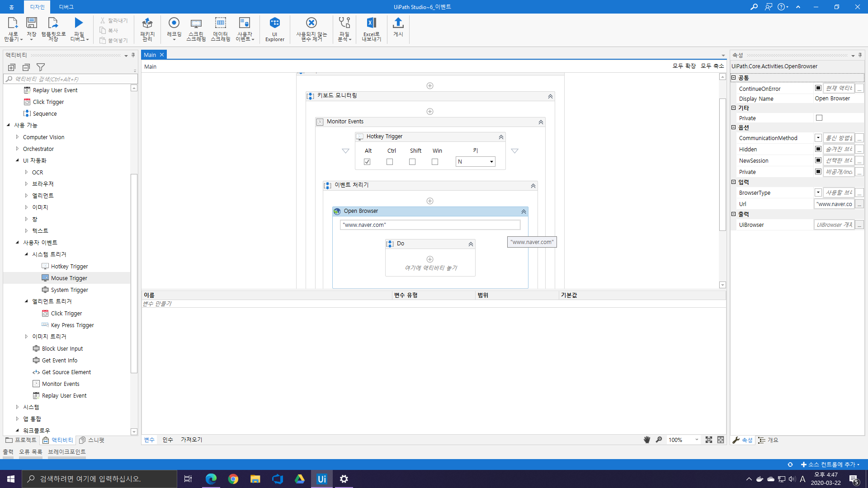Viewport: 868px width, 488px height.
Task: Click the Collapse All link
Action: tap(712, 66)
